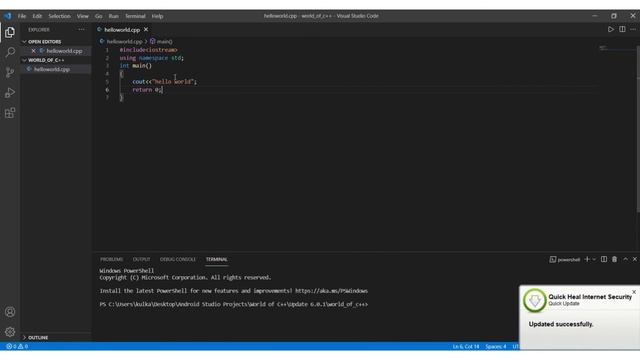Open the File menu

[x=22, y=16]
